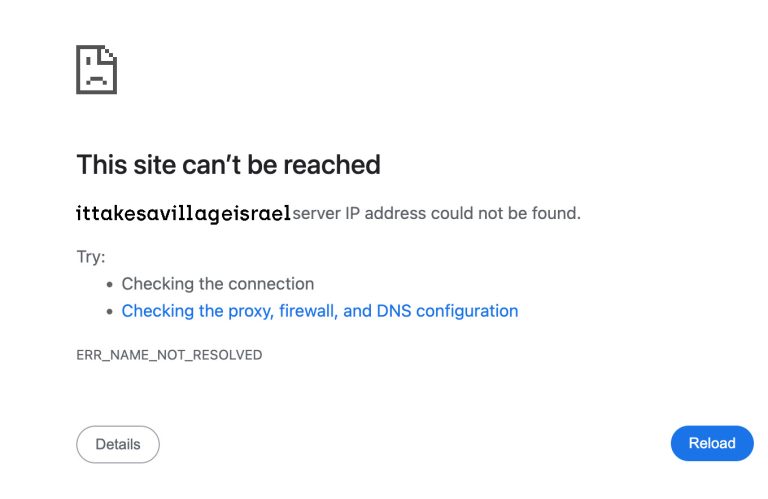Open the Details button

[118, 444]
